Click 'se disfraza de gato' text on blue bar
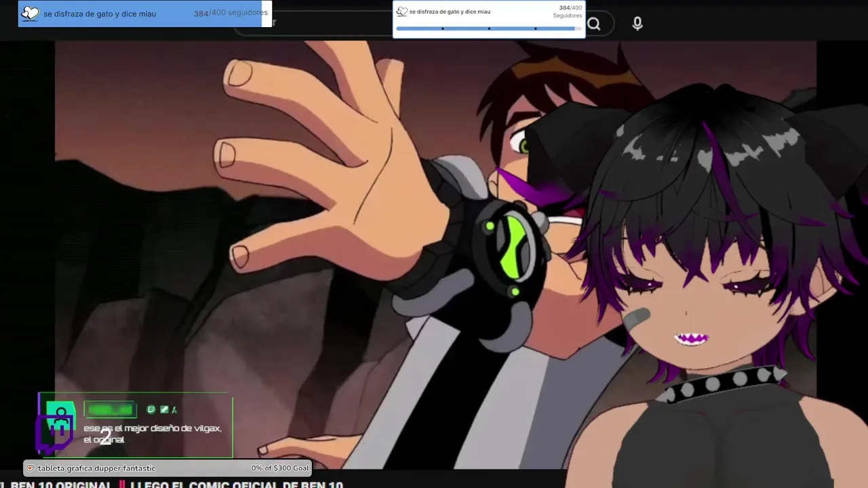Image resolution: width=868 pixels, height=488 pixels. [x=100, y=14]
